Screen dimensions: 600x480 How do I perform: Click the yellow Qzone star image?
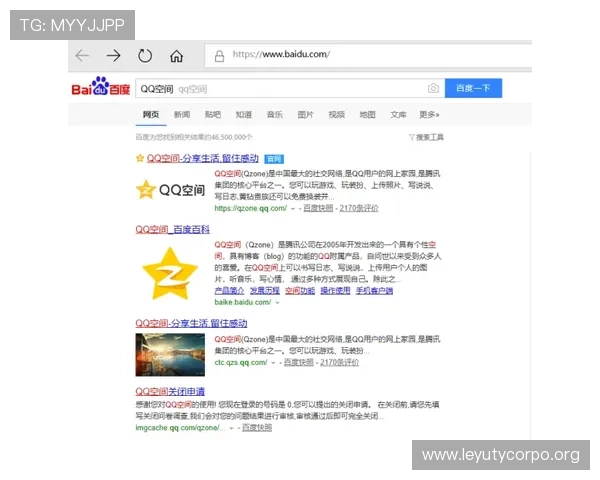(170, 273)
